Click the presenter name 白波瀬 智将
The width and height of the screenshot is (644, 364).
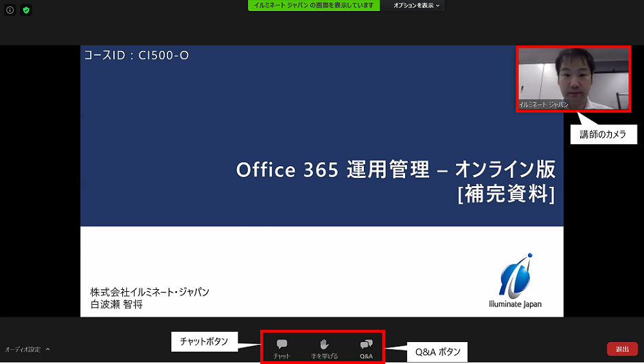(x=117, y=304)
